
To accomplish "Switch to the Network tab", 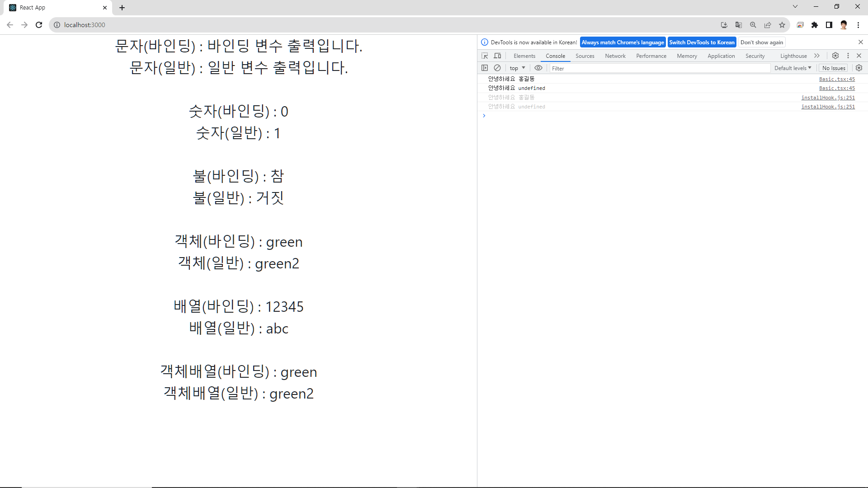I will (x=615, y=56).
